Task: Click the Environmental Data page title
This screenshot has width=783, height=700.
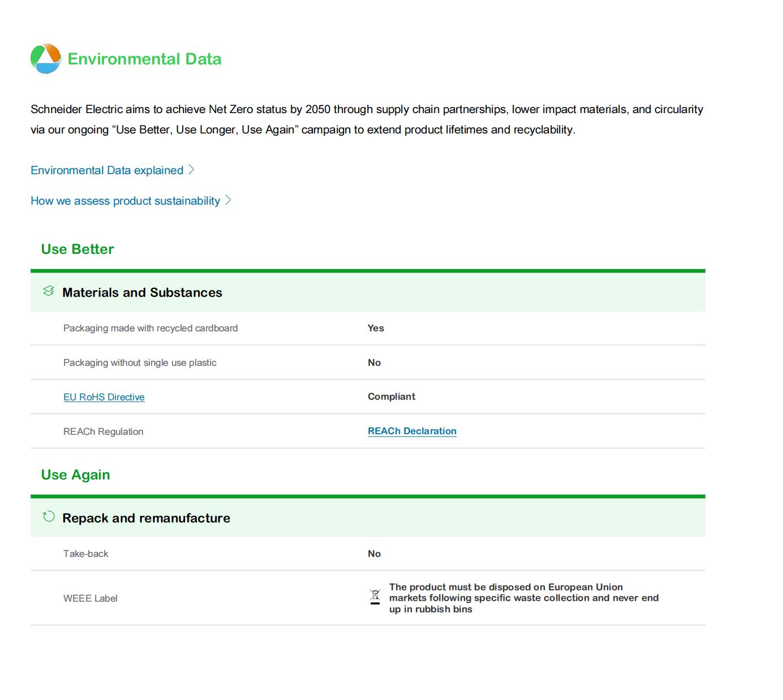Action: tap(144, 59)
